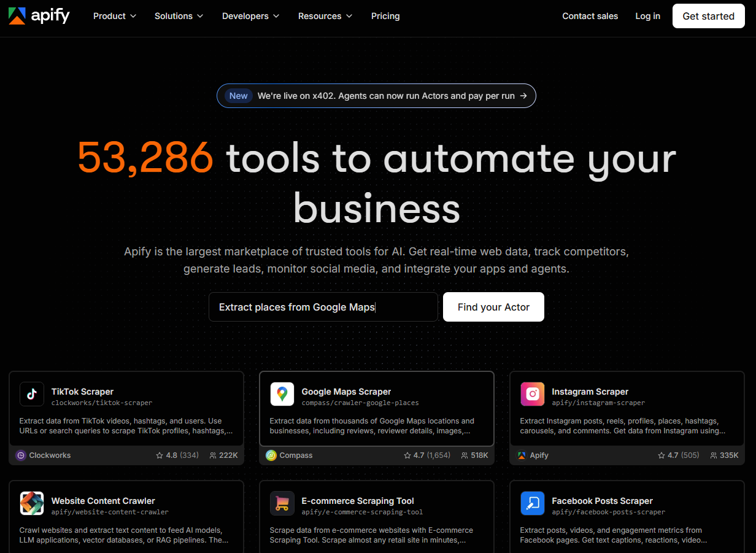
Task: Click the Website Content Crawler icon
Action: point(32,503)
